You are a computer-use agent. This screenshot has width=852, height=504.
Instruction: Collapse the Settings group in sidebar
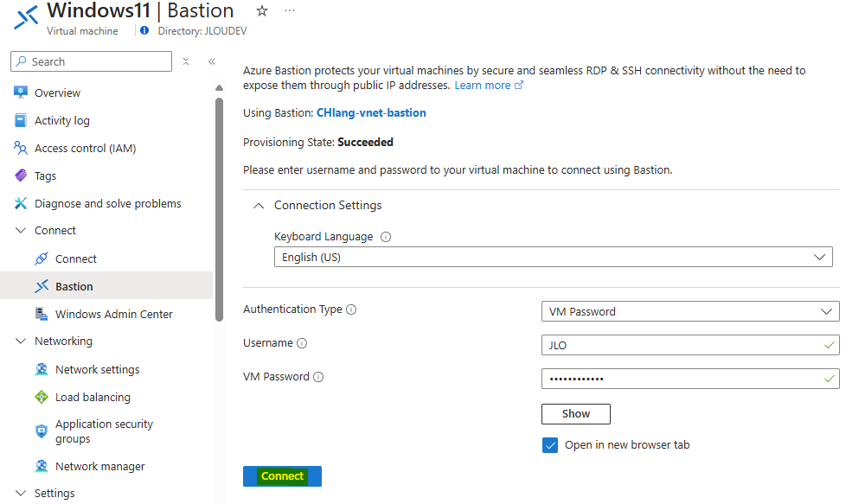(21, 493)
